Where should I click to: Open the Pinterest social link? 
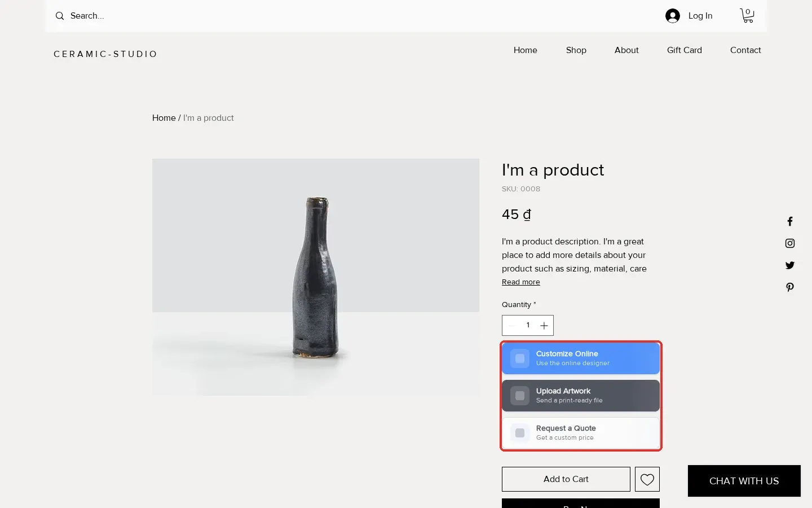point(790,287)
